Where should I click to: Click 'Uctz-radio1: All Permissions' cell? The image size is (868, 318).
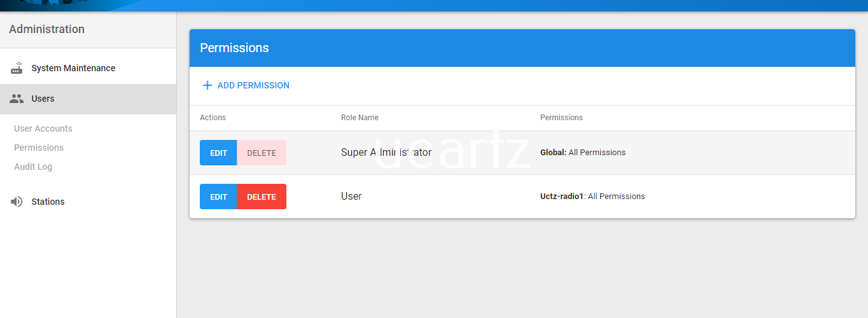[x=592, y=197]
